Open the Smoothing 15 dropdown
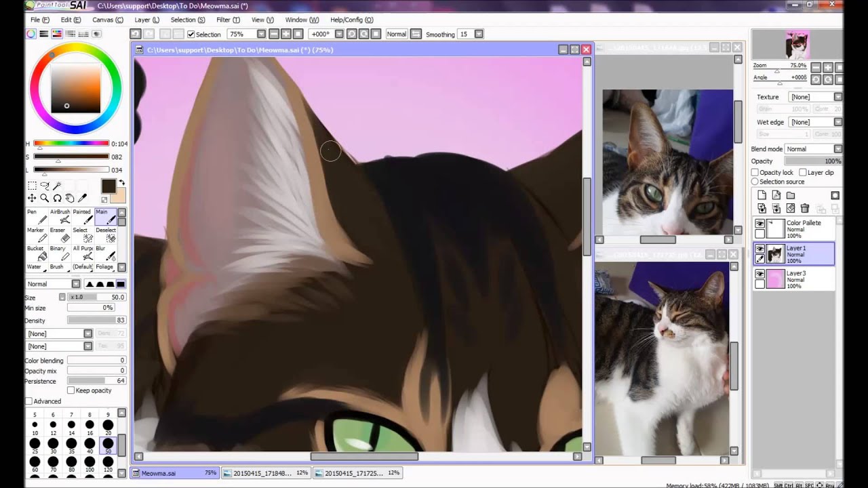The image size is (868, 488). [479, 34]
